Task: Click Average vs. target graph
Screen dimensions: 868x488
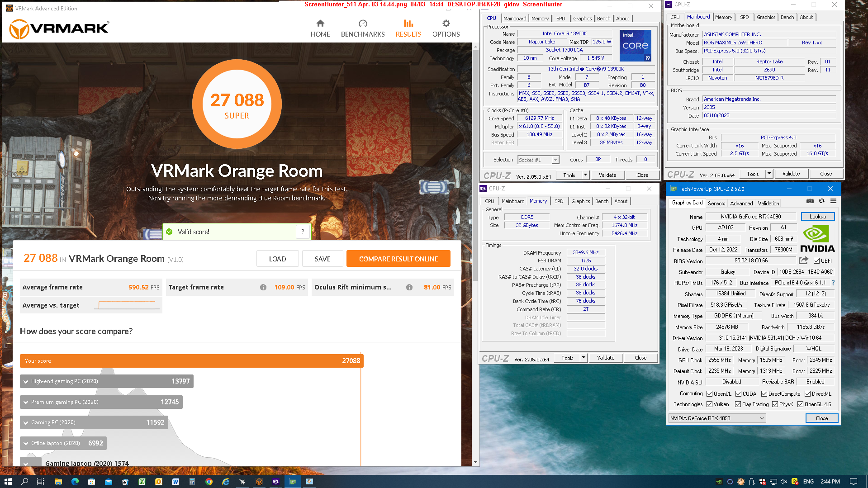Action: pyautogui.click(x=127, y=305)
